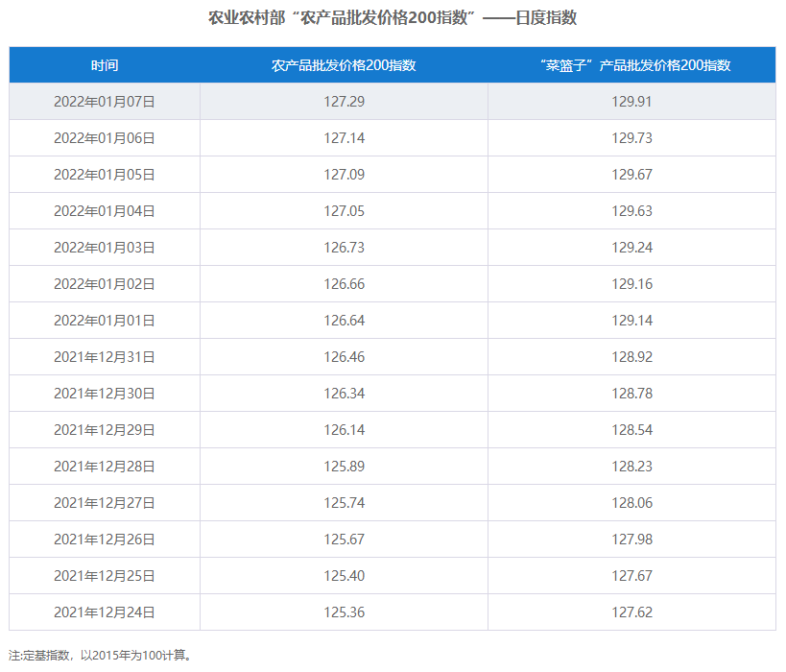This screenshot has width=786, height=672.
Task: Click the value 126.14
Action: (x=344, y=430)
